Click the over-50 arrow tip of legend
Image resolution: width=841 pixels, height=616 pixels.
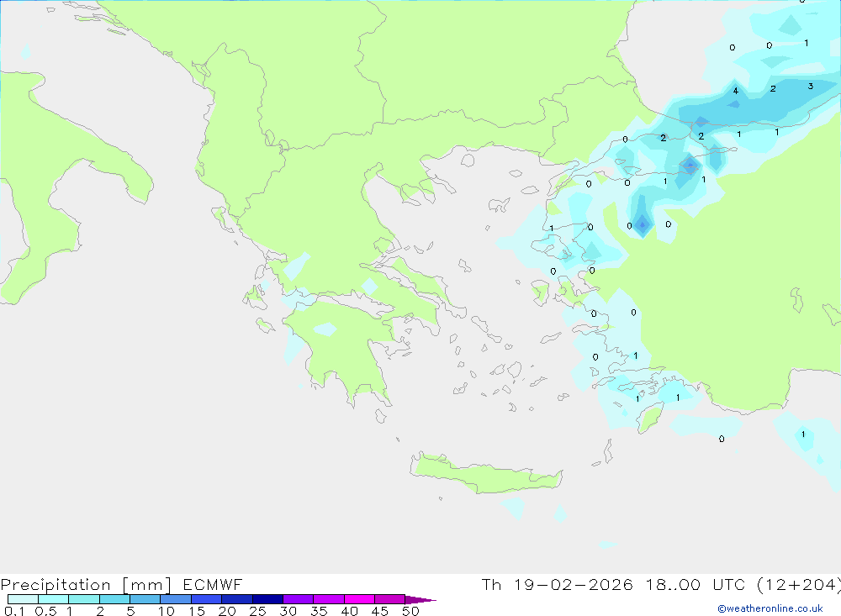pos(420,599)
